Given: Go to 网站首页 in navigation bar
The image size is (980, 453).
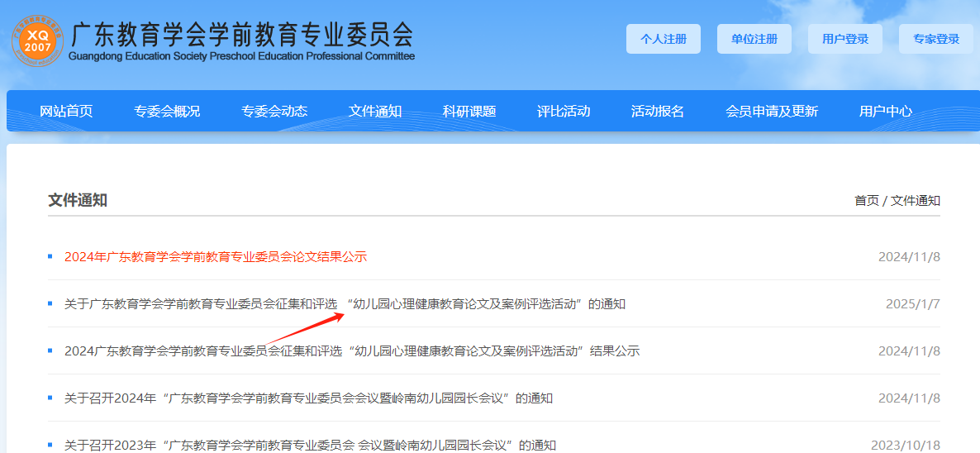Looking at the screenshot, I should click(x=66, y=112).
